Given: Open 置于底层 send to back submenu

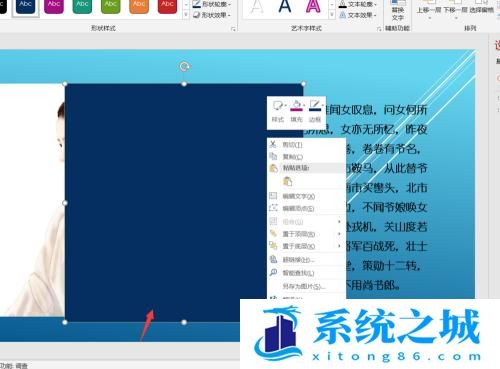Looking at the screenshot, I should click(x=306, y=246).
